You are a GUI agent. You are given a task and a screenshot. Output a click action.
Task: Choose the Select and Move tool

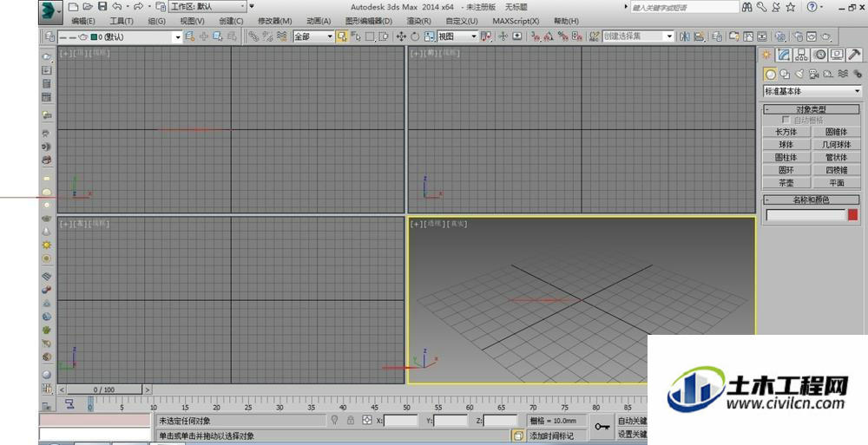(x=401, y=36)
